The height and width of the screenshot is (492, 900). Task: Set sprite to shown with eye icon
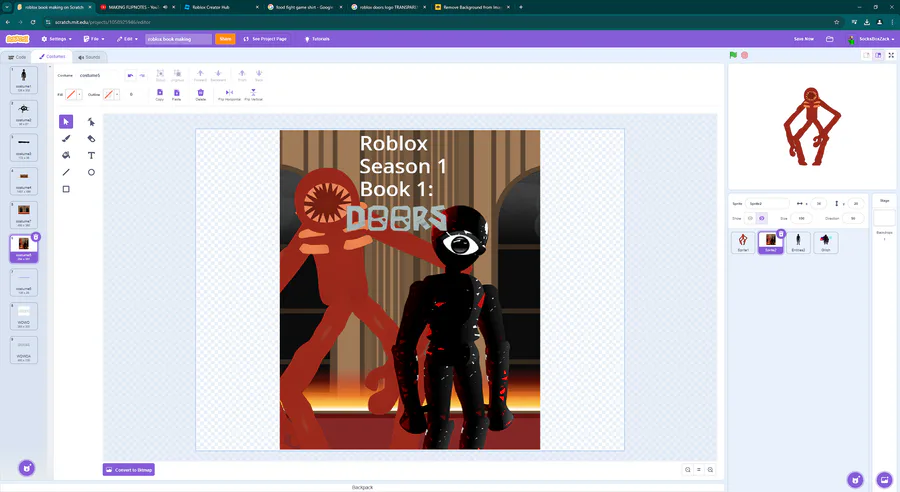[x=750, y=218]
